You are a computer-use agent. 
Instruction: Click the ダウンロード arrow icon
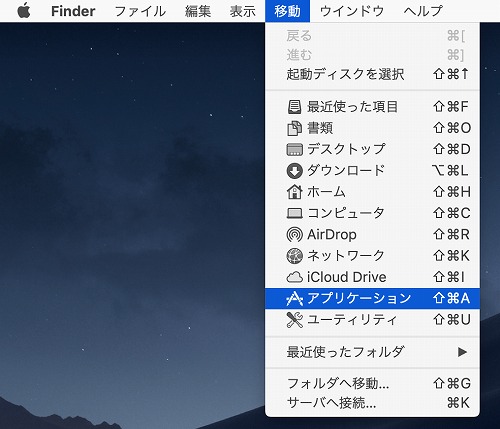point(294,171)
